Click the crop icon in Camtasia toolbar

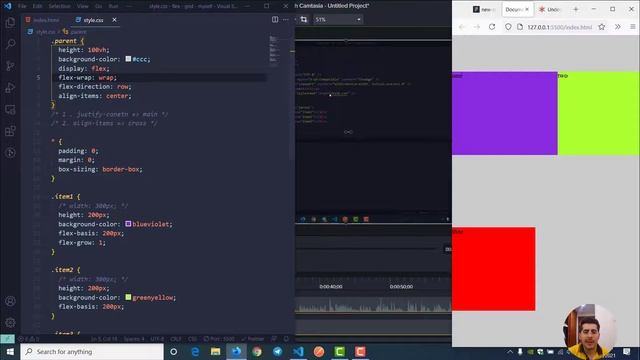pyautogui.click(x=304, y=19)
